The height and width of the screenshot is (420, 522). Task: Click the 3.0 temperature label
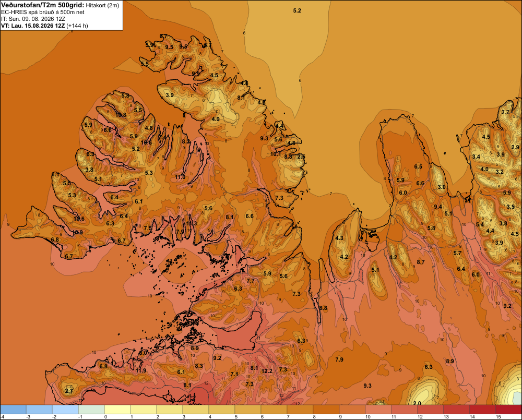coord(442,187)
